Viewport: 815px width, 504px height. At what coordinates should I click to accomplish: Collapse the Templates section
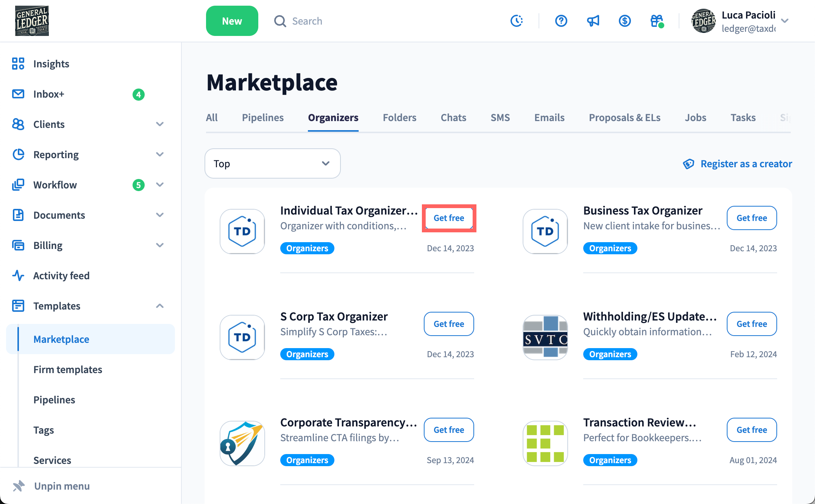[160, 306]
